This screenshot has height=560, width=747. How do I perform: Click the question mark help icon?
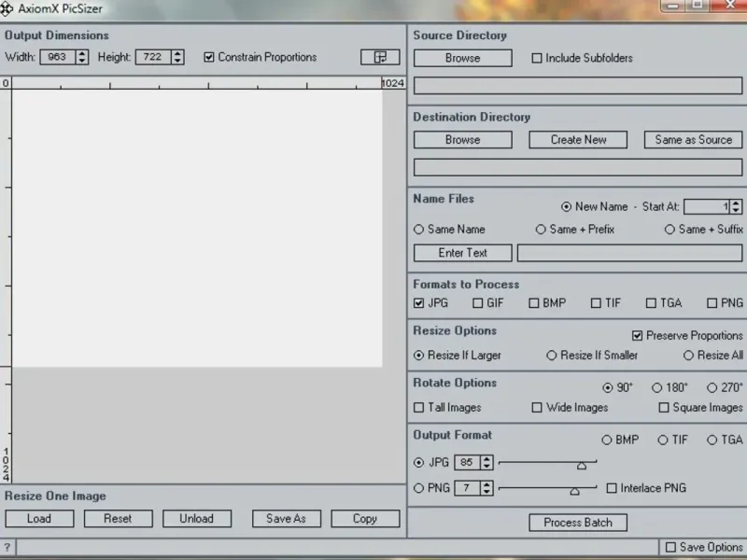pyautogui.click(x=7, y=547)
